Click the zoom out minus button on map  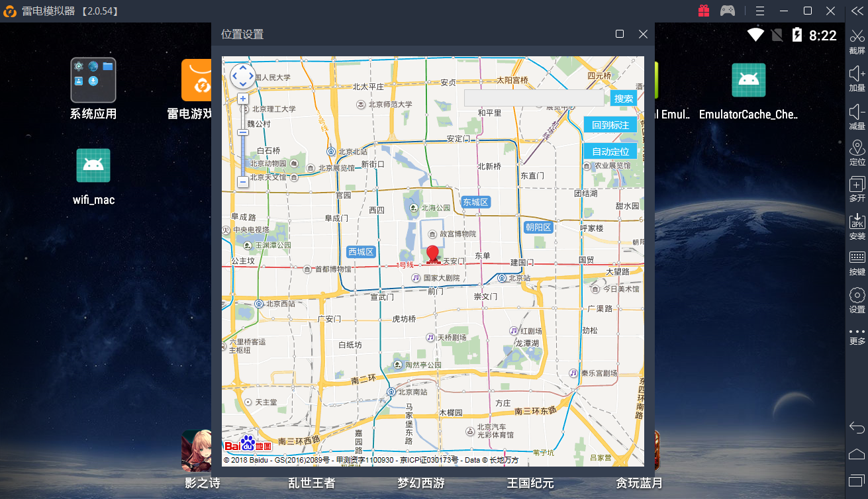(x=243, y=181)
